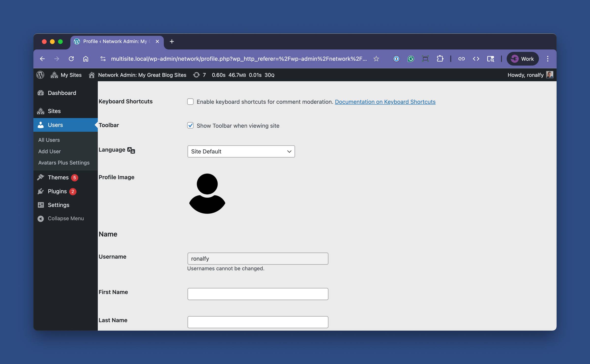Click the address bar URL

click(x=239, y=59)
